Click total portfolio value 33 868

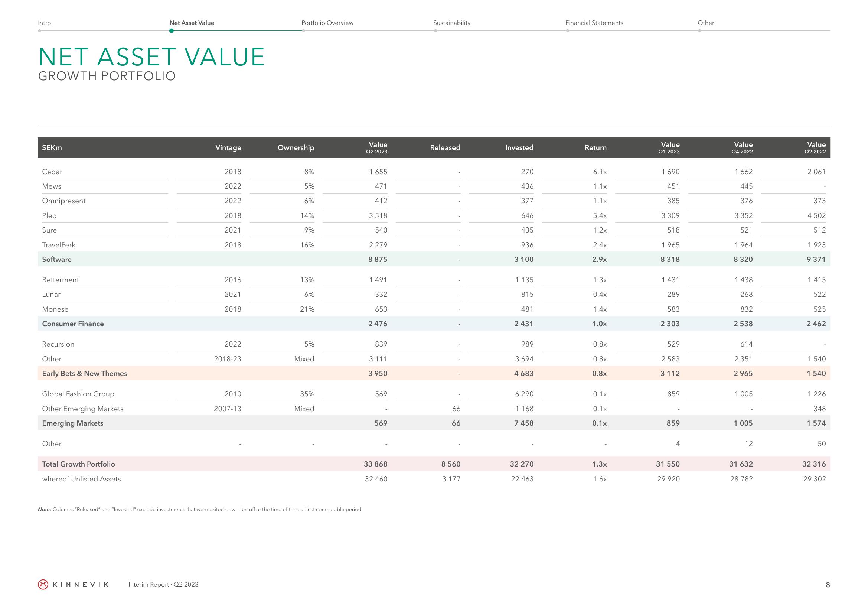coord(375,464)
